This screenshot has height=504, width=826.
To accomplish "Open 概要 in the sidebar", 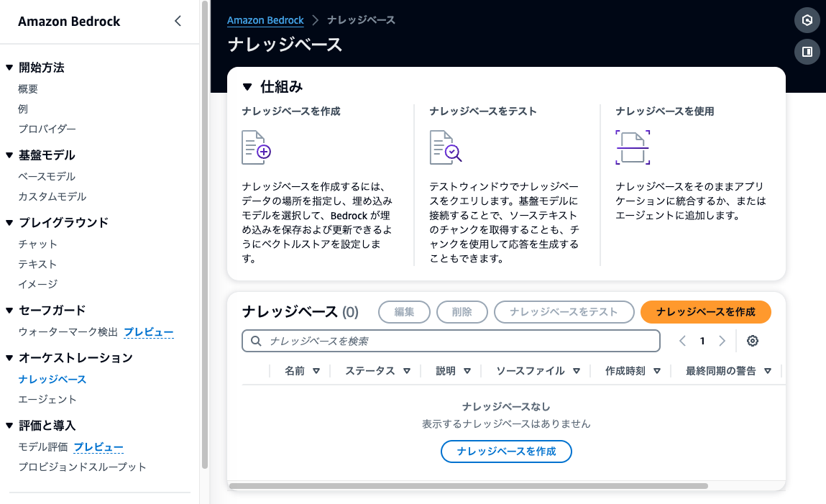I will [28, 89].
